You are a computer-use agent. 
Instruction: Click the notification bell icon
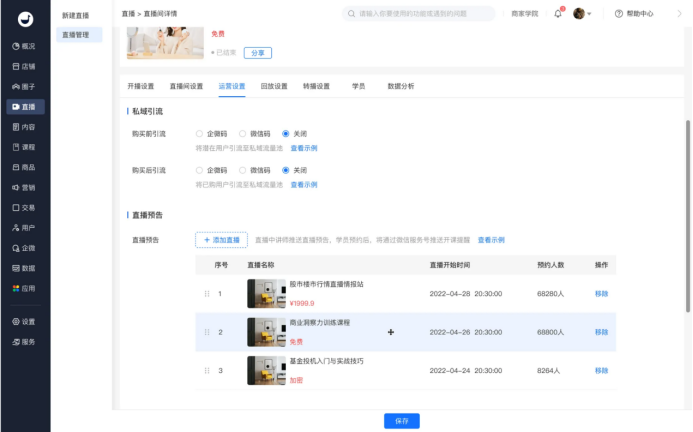[558, 14]
